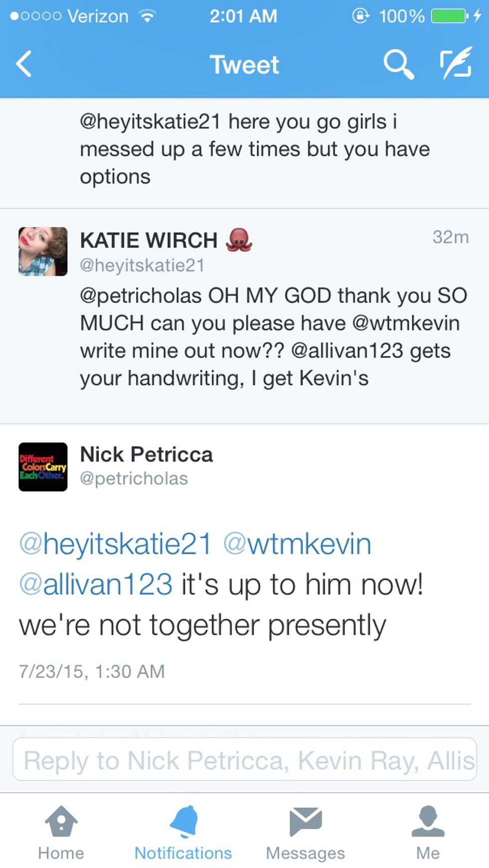Tap the @petricholas handle under Nick Petricca
Viewport: 489px width, 868px height.
(x=134, y=478)
